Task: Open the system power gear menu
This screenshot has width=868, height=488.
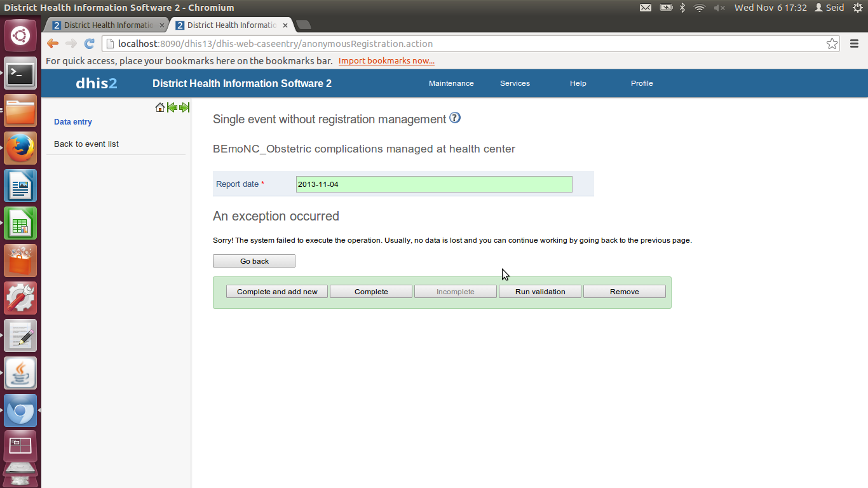Action: 857,8
